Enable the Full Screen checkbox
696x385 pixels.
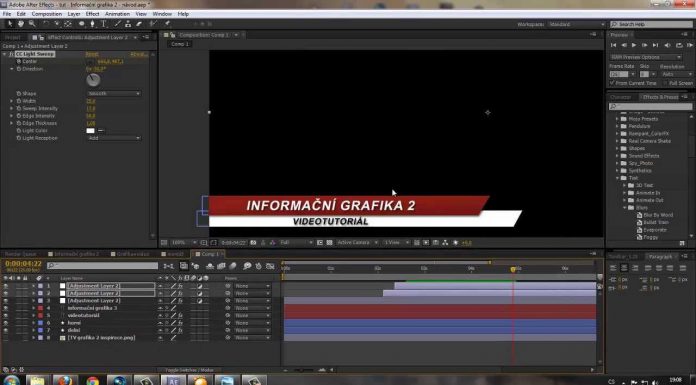[x=665, y=83]
